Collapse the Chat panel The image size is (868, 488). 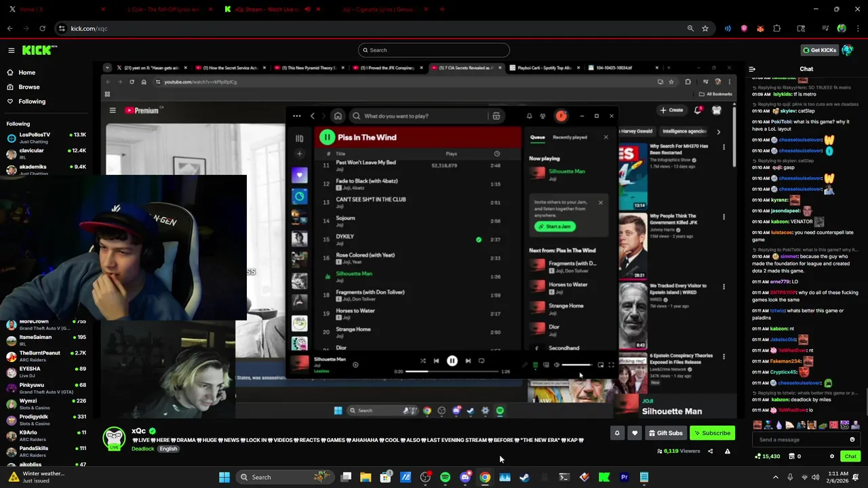(752, 69)
